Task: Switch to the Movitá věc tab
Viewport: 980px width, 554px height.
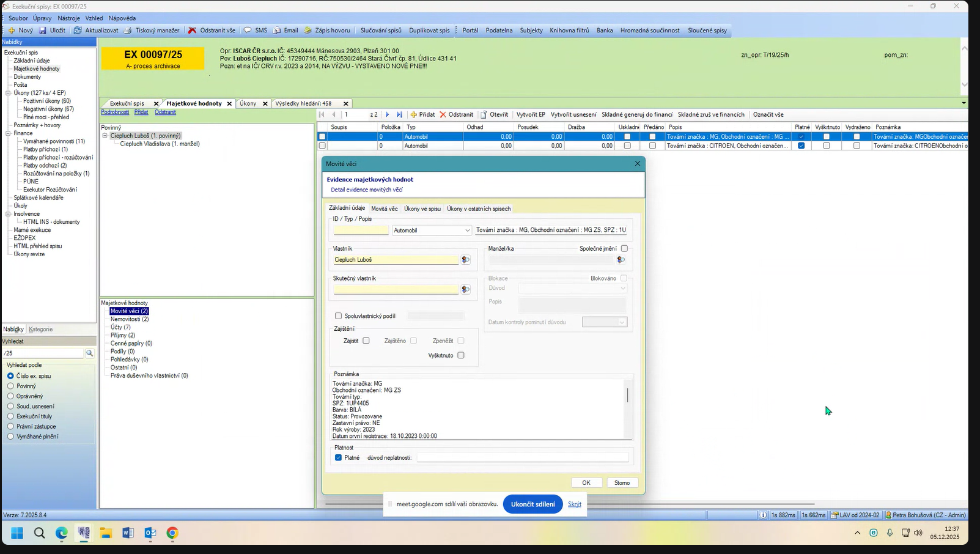Action: (384, 209)
